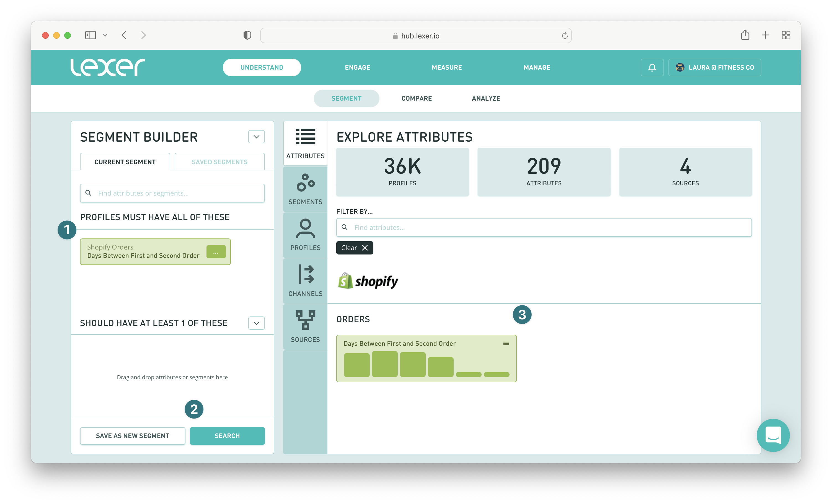Open the hamburger menu on the Orders attribute card
This screenshot has height=504, width=832.
(506, 343)
